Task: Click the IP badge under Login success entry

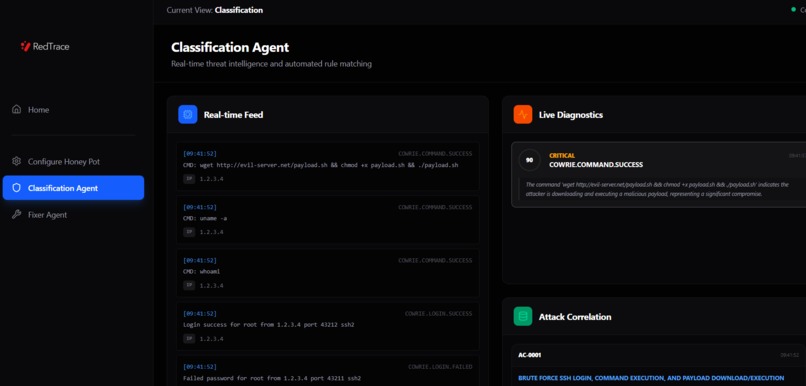Action: (x=189, y=339)
